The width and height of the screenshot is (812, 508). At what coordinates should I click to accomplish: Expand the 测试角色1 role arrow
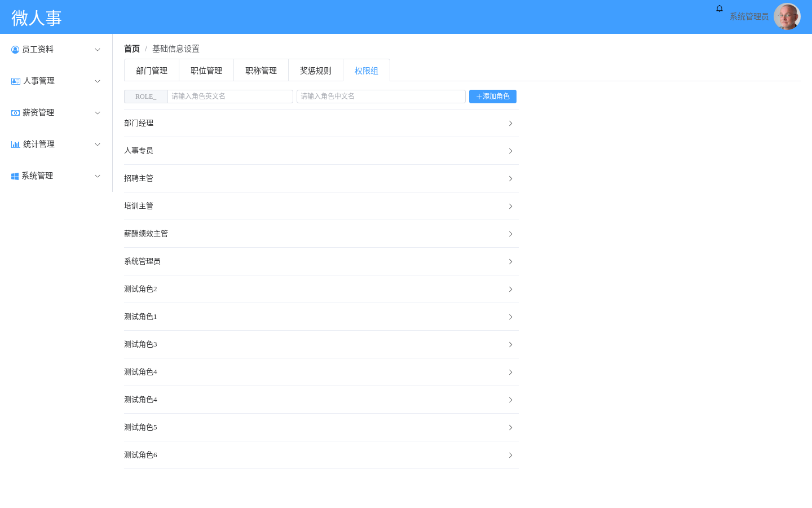click(510, 317)
